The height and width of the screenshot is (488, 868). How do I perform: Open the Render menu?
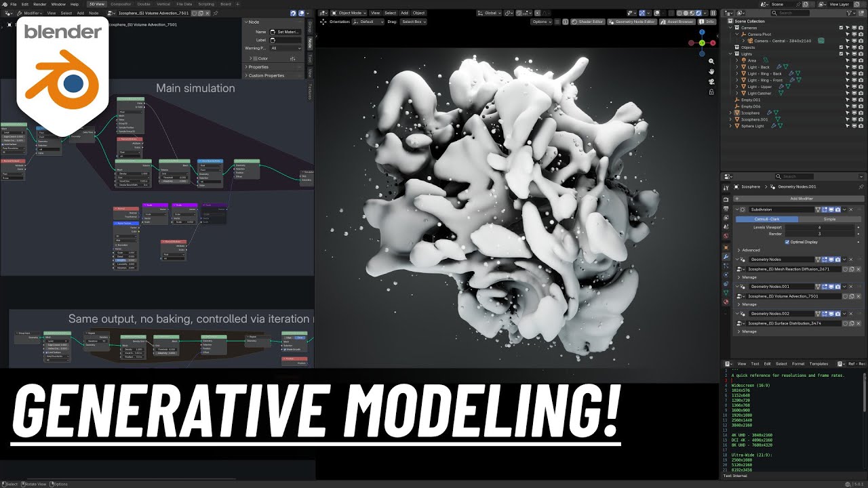pyautogui.click(x=39, y=4)
